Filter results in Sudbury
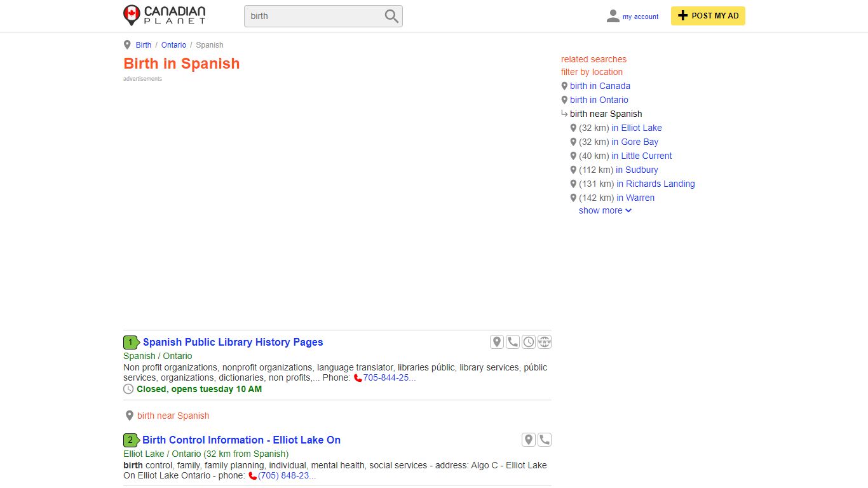 click(637, 170)
